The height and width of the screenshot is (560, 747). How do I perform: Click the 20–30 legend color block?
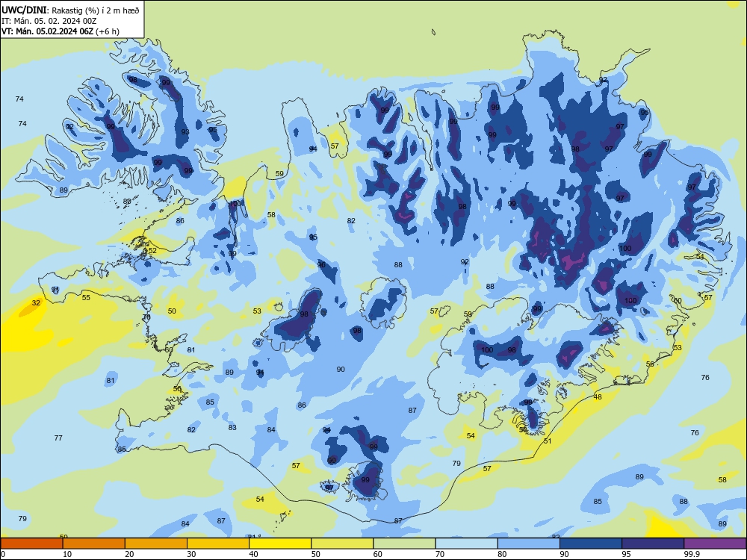156,544
